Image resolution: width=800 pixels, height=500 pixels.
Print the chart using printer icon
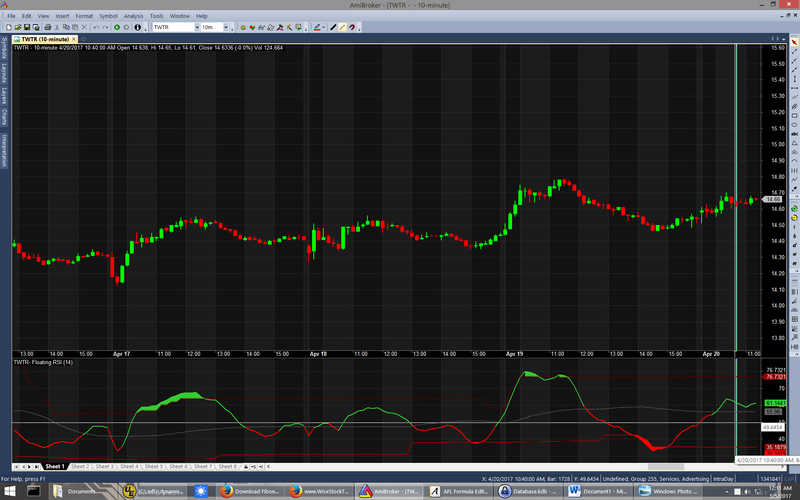click(47, 27)
